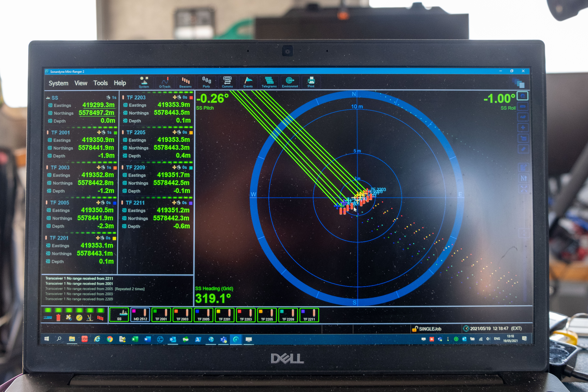This screenshot has height=392, width=588.
Task: Click the volume speaker tray icon
Action: 488,339
